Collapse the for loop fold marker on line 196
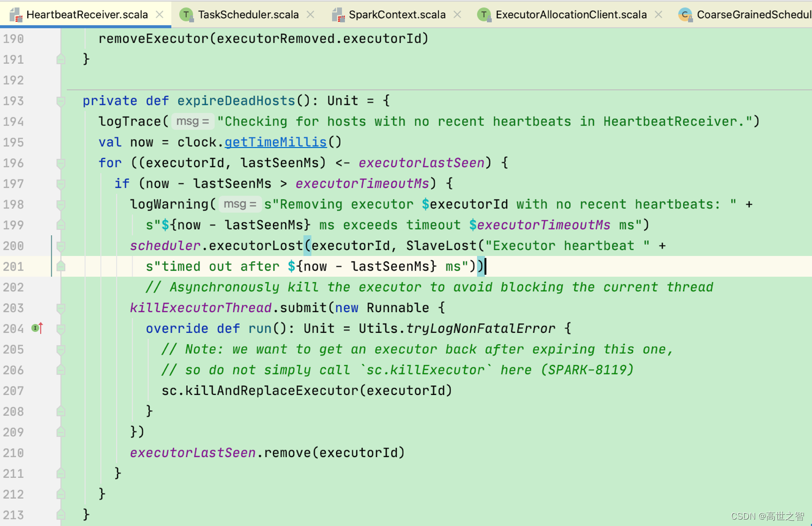 (x=61, y=163)
